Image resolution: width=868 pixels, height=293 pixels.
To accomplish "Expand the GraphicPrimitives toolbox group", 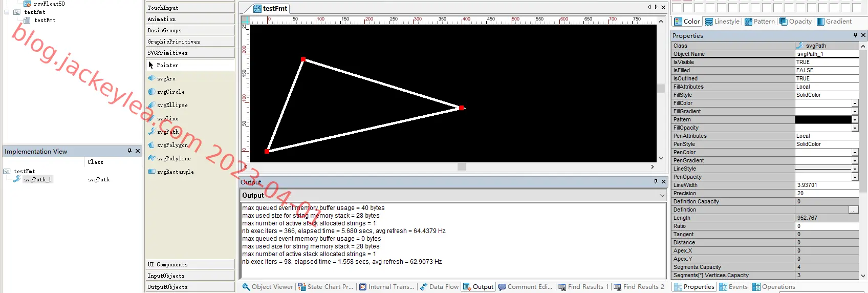I will [190, 41].
